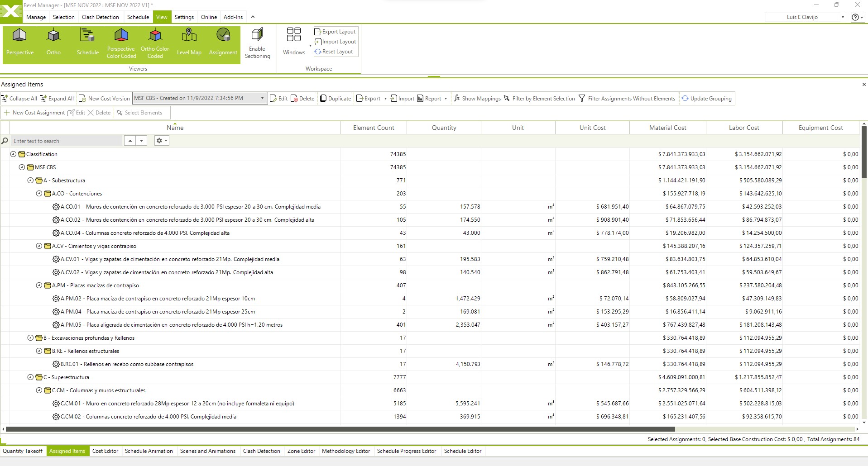Open the cost version dropdown
The image size is (868, 466).
click(x=262, y=98)
